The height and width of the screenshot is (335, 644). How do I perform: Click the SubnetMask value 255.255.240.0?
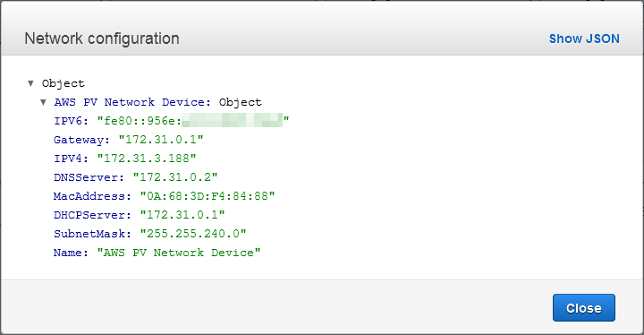[x=193, y=234]
